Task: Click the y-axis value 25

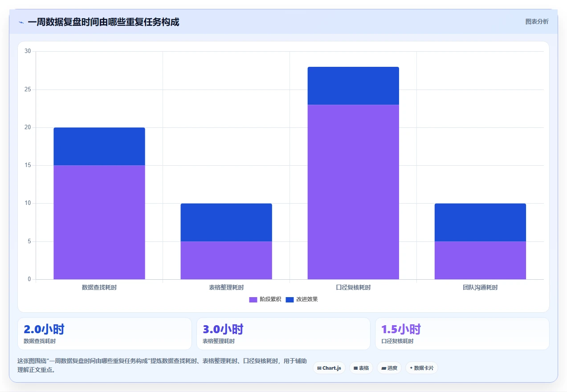Action: click(28, 90)
